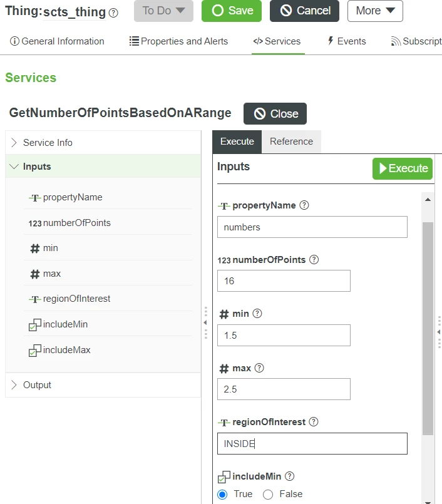This screenshot has height=504, width=442.
Task: Go to the Events tab
Action: pyautogui.click(x=347, y=41)
